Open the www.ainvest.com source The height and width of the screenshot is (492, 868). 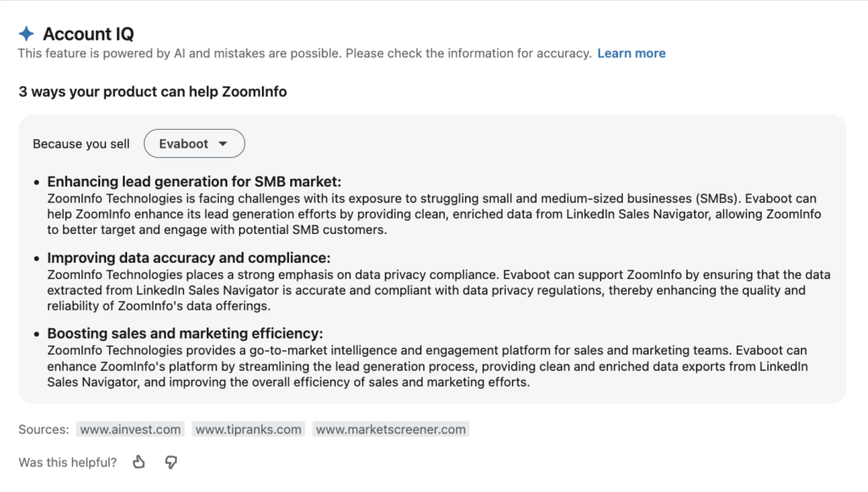(130, 429)
